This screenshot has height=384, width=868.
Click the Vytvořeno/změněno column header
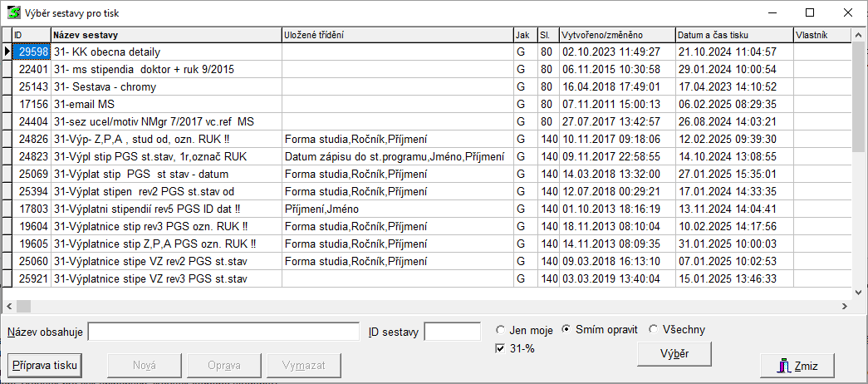coord(616,35)
